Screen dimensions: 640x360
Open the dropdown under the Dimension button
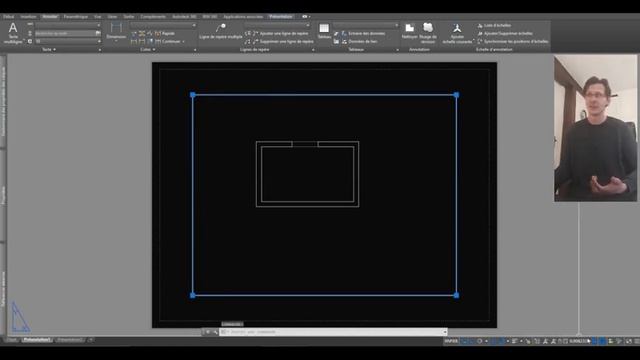click(x=116, y=41)
